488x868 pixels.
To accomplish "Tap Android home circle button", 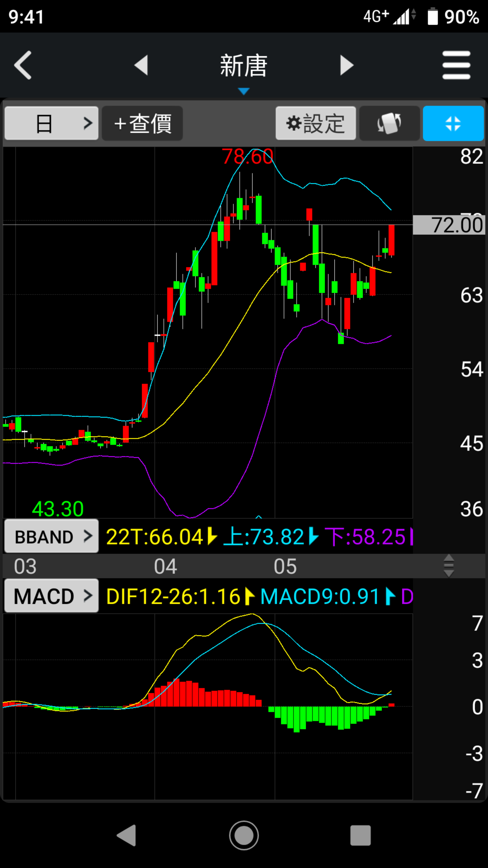I will 244,835.
